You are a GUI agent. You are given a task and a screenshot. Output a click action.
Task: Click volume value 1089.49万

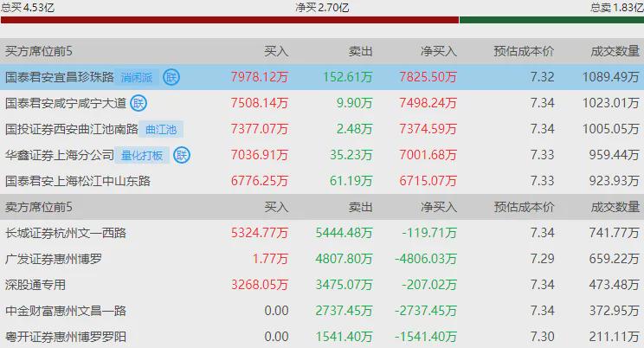point(611,77)
